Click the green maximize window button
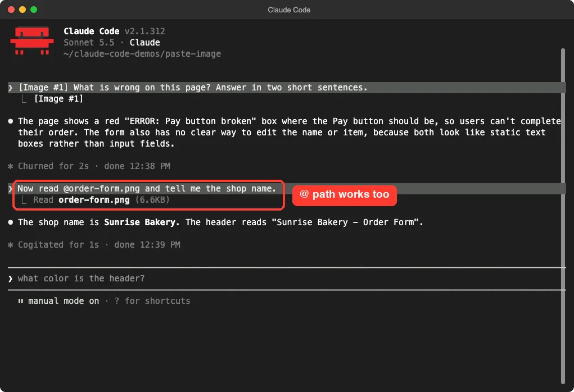 point(34,10)
